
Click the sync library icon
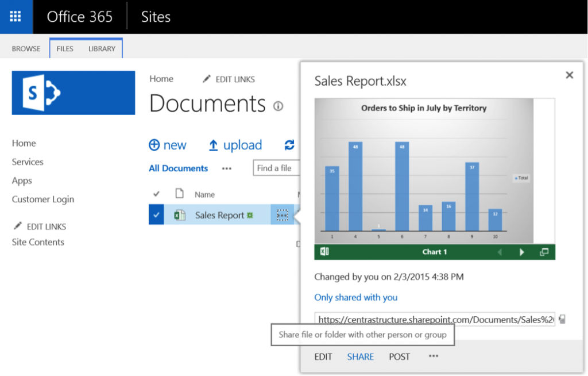(x=289, y=145)
